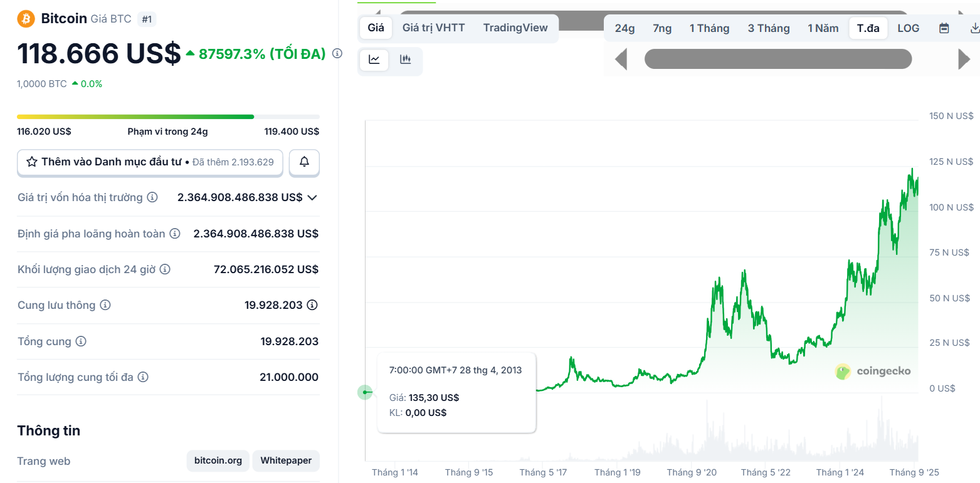Select the line chart view icon

coord(374,60)
